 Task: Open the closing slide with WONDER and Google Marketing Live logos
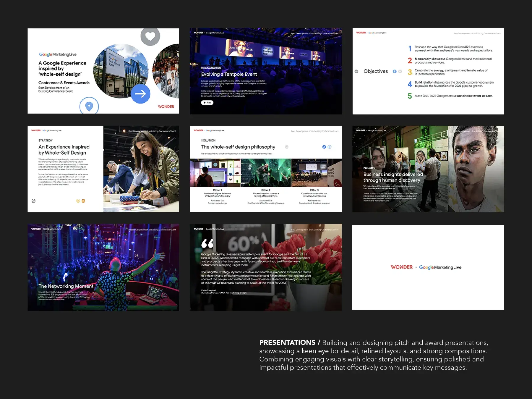(x=428, y=267)
